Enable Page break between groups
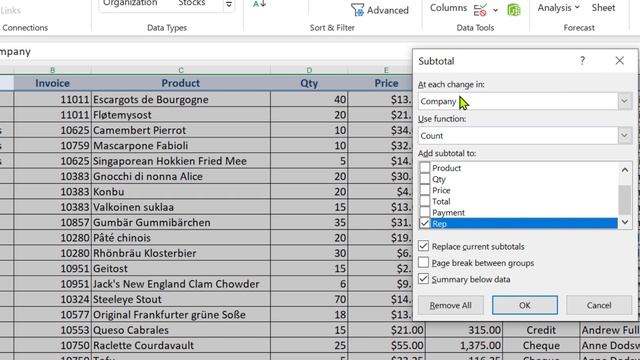This screenshot has width=640, height=360. pyautogui.click(x=423, y=262)
